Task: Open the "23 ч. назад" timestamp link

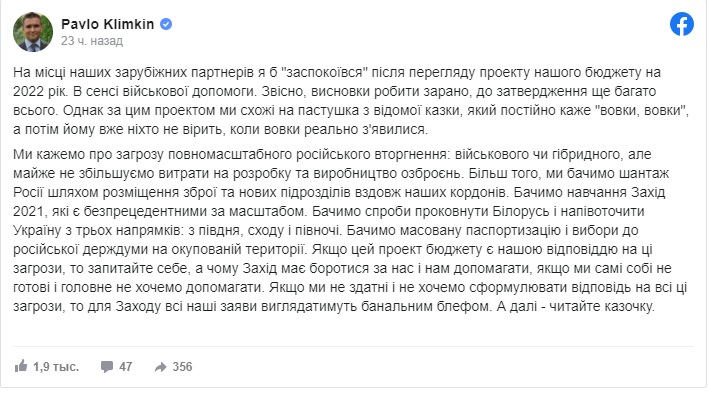Action: 92,41
